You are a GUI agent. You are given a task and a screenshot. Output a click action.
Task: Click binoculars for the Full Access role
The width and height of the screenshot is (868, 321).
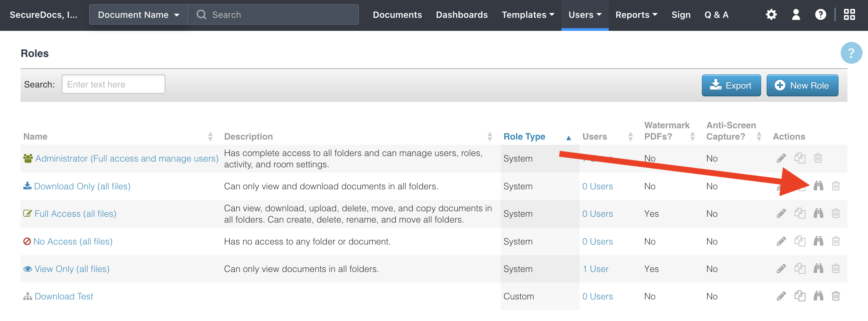(x=818, y=213)
